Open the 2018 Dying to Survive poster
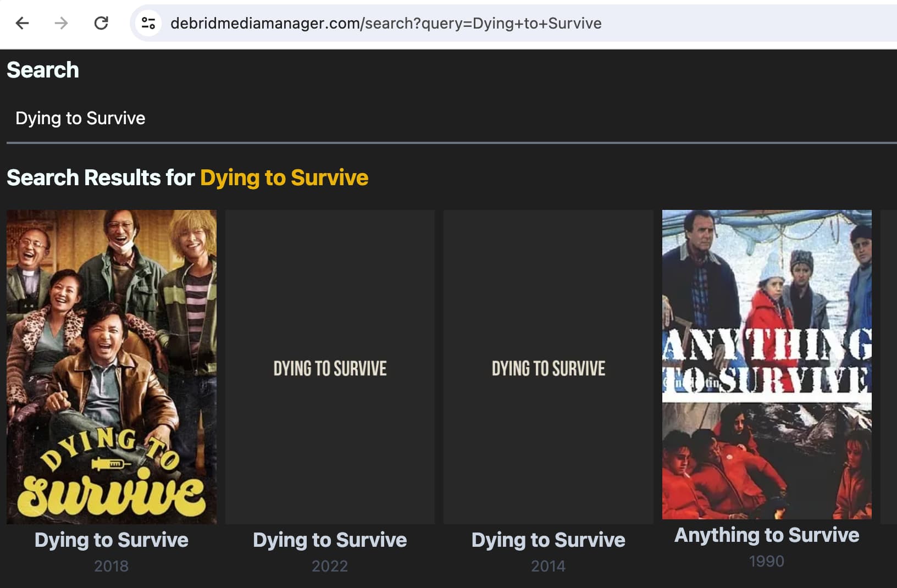897x588 pixels. 112,367
